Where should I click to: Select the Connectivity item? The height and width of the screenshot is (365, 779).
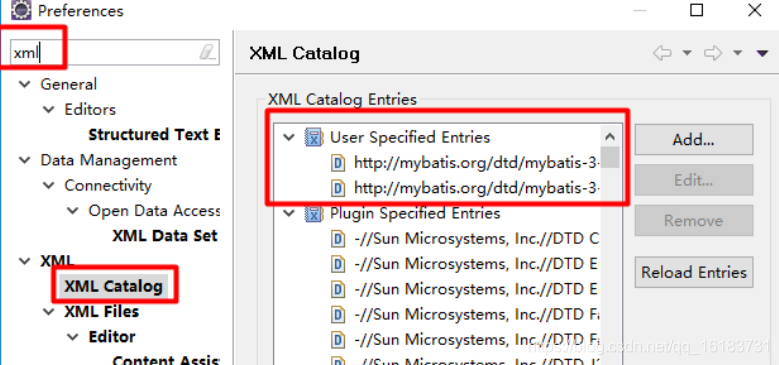pos(108,185)
